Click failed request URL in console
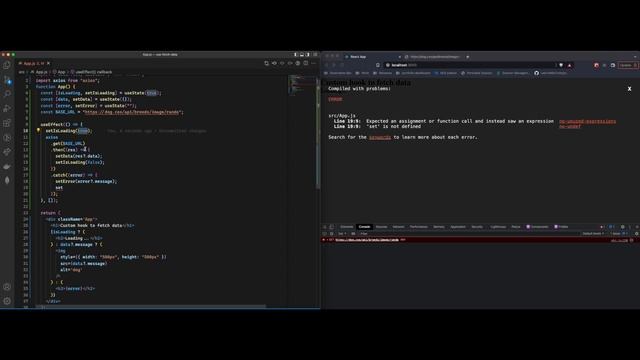The width and height of the screenshot is (640, 360). click(367, 240)
